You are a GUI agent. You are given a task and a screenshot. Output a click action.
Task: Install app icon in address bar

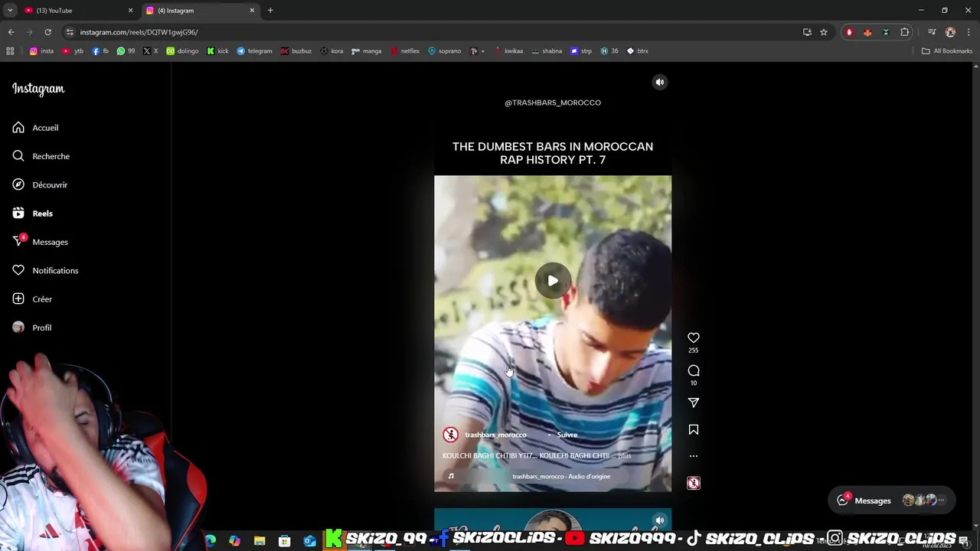807,32
